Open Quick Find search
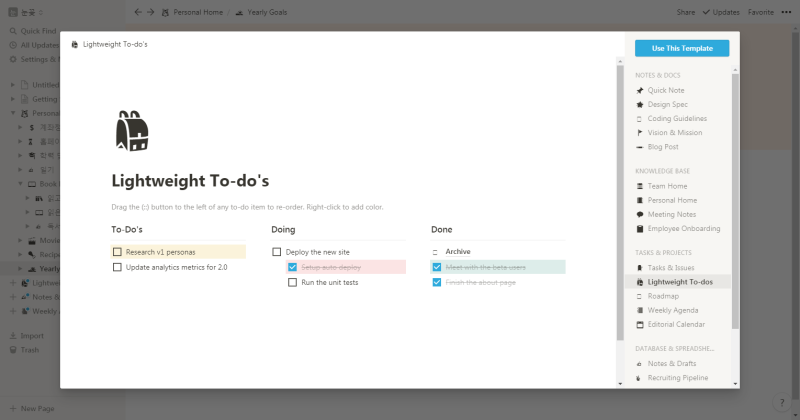Viewport: 800px width, 420px height. tap(33, 31)
